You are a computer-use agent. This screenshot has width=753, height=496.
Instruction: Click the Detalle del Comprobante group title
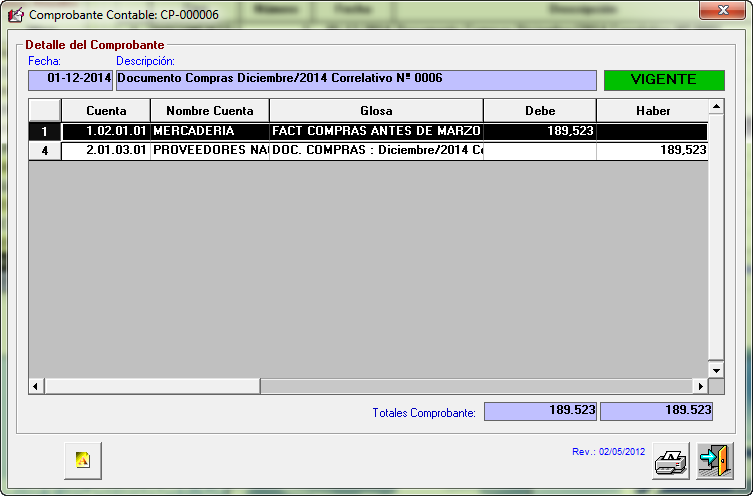click(x=95, y=45)
